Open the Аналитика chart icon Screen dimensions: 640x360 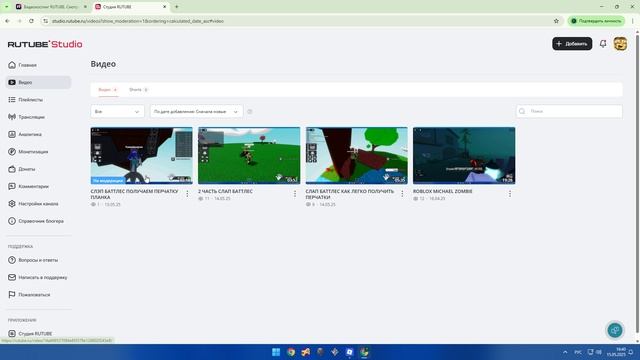[12, 134]
